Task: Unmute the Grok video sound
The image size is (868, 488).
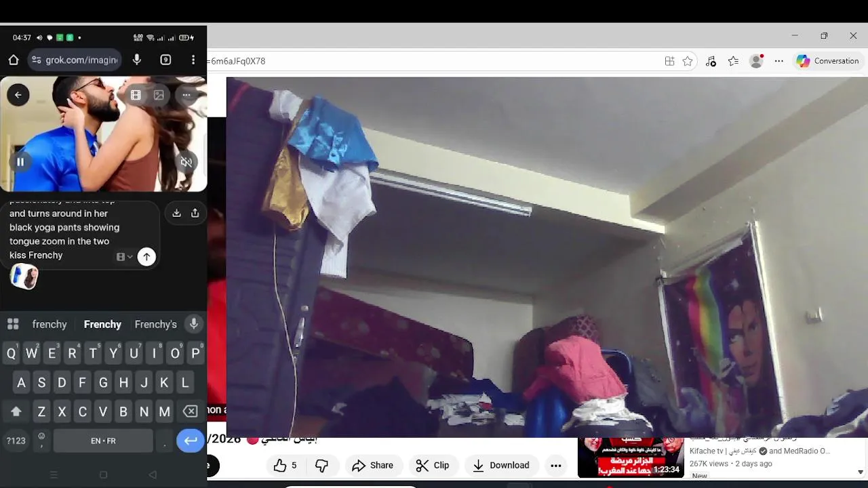Action: click(x=186, y=162)
